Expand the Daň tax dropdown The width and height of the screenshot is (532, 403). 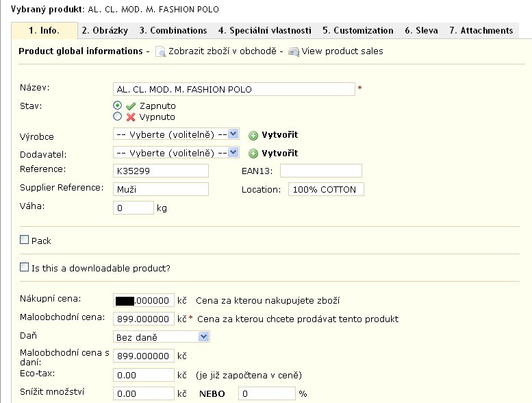tap(162, 337)
